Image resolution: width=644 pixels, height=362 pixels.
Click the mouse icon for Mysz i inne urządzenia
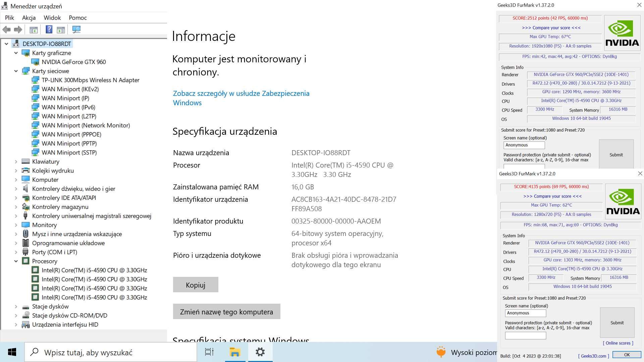pos(25,234)
